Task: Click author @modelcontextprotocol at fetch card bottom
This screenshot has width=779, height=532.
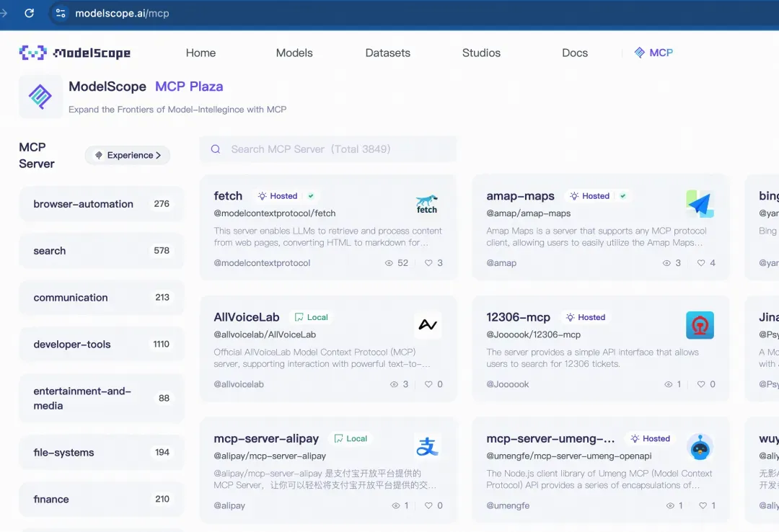Action: point(262,263)
